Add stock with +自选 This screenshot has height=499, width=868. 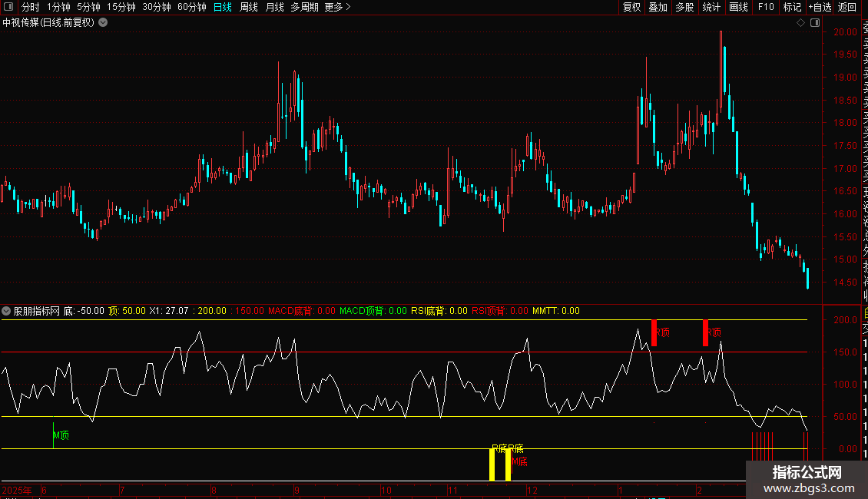(820, 7)
